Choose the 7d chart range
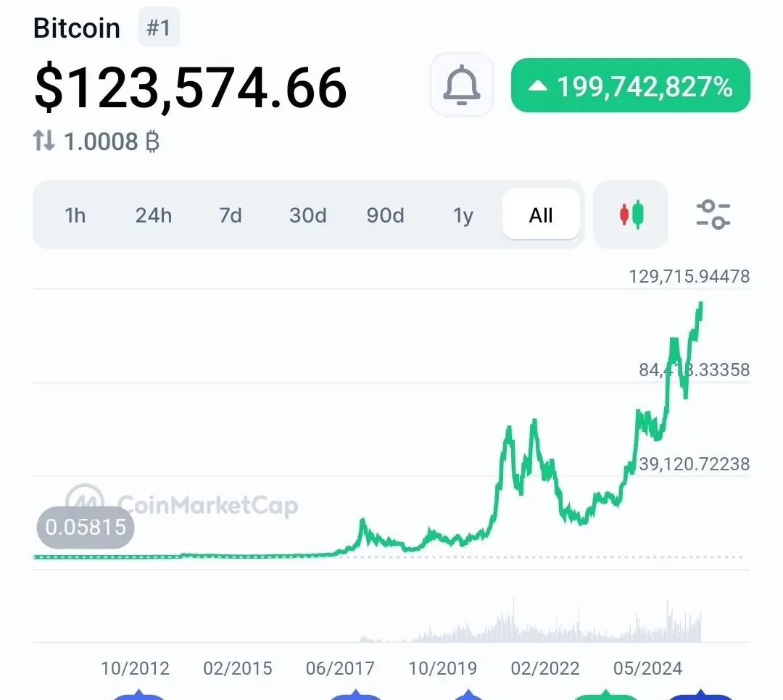Screen dimensions: 783x700 pyautogui.click(x=231, y=215)
